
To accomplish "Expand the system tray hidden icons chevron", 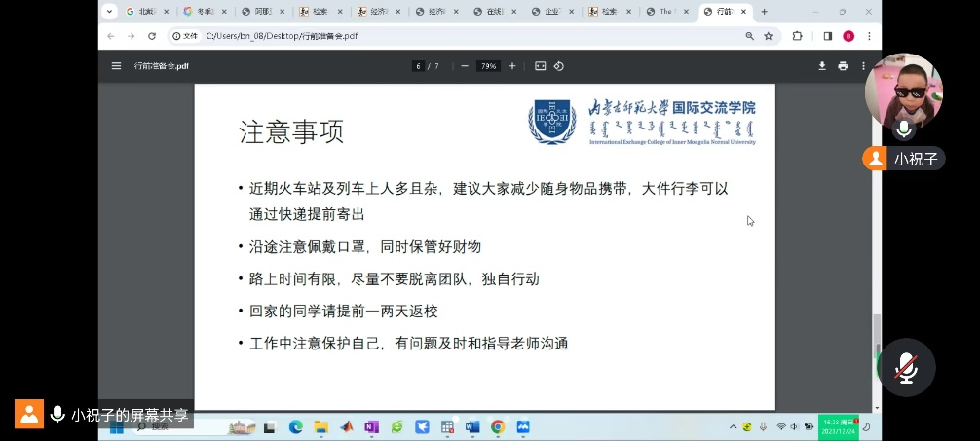I will [733, 426].
